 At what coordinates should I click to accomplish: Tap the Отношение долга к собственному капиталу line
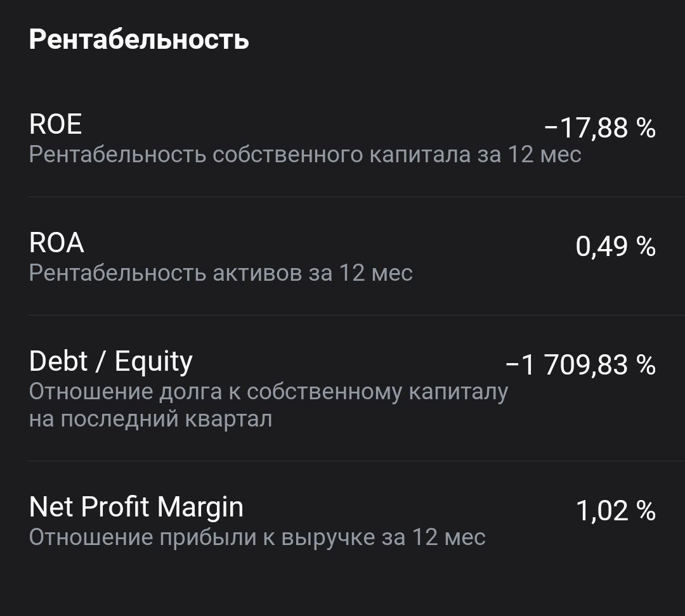[x=268, y=392]
